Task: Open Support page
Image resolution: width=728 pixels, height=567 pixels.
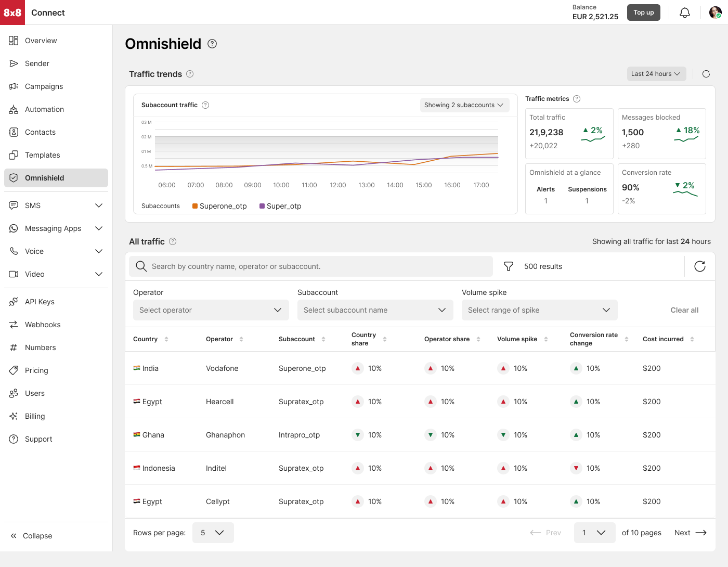Action: [56, 439]
